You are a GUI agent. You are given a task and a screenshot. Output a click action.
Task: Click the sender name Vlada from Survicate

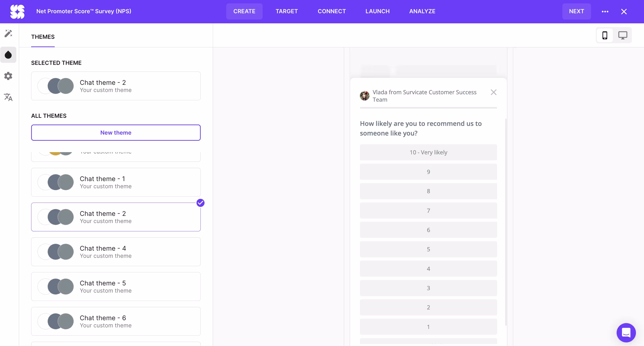(x=424, y=96)
